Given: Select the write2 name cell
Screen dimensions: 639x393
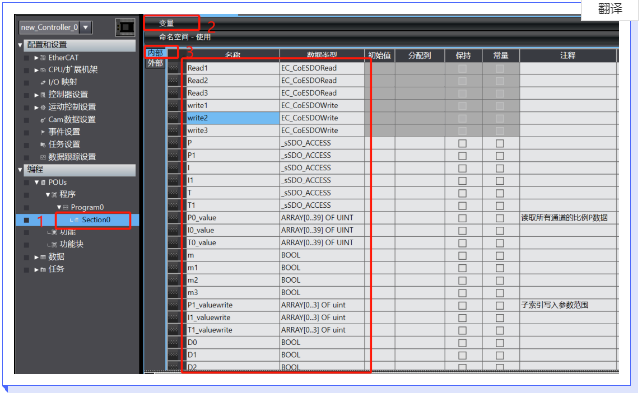Looking at the screenshot, I should click(x=233, y=118).
